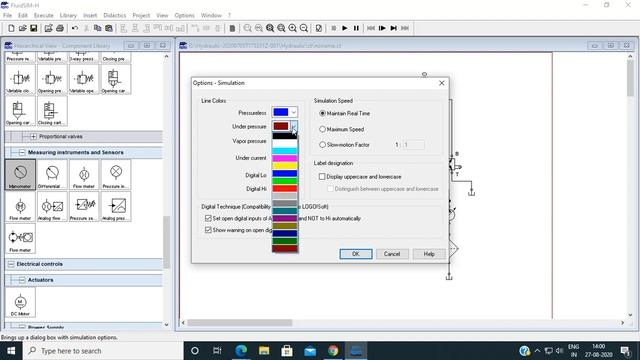Open the Project menu

141,15
